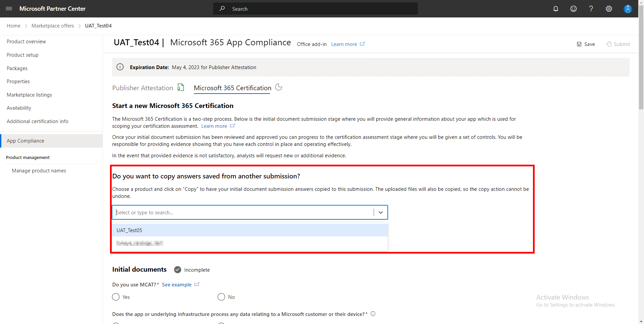Viewport: 644px width, 324px height.
Task: Open the help question mark
Action: pos(591,9)
